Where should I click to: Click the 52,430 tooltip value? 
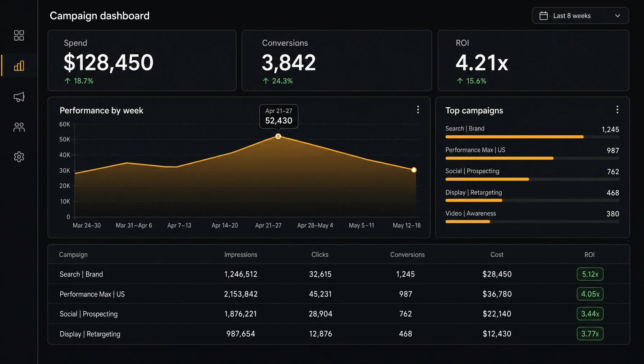(x=279, y=121)
